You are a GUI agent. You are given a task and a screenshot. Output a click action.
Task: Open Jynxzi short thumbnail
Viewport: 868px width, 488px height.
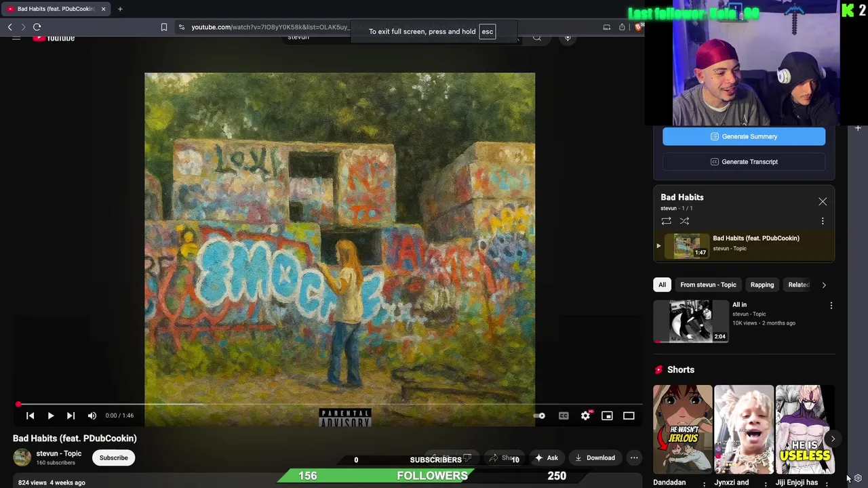(x=744, y=429)
